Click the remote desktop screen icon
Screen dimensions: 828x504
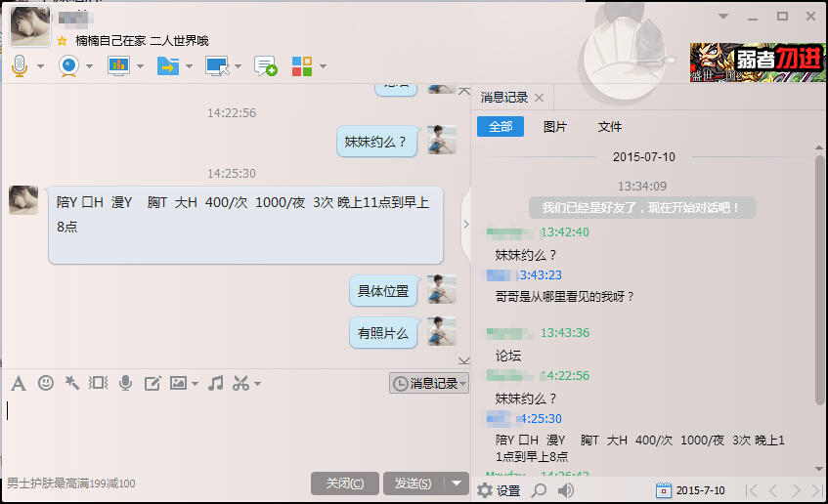217,66
